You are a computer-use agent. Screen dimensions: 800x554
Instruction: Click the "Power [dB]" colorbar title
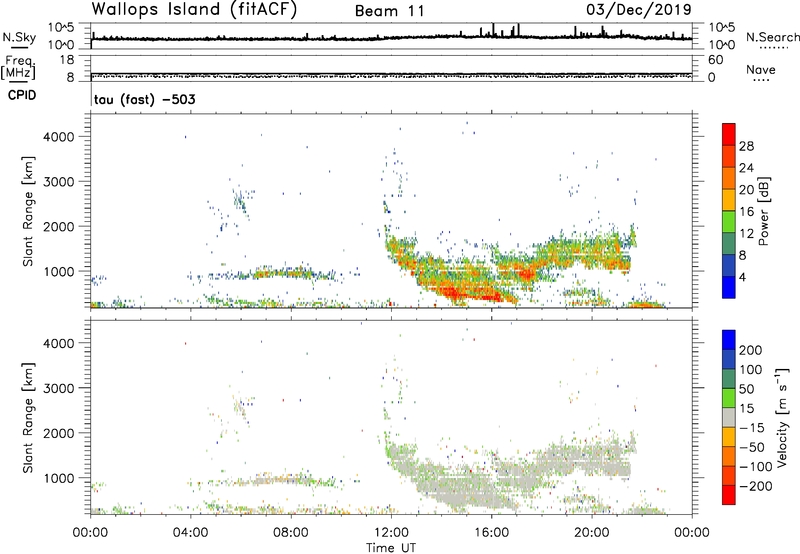click(x=764, y=211)
